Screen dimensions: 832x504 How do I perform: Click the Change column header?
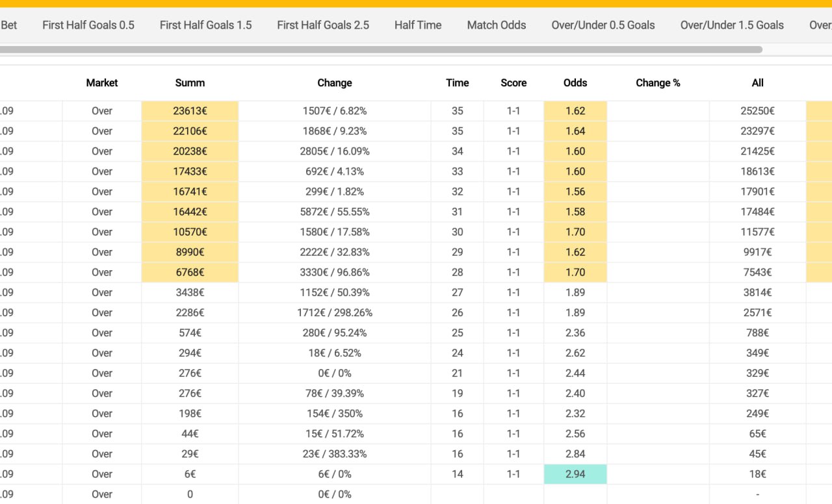pyautogui.click(x=335, y=82)
